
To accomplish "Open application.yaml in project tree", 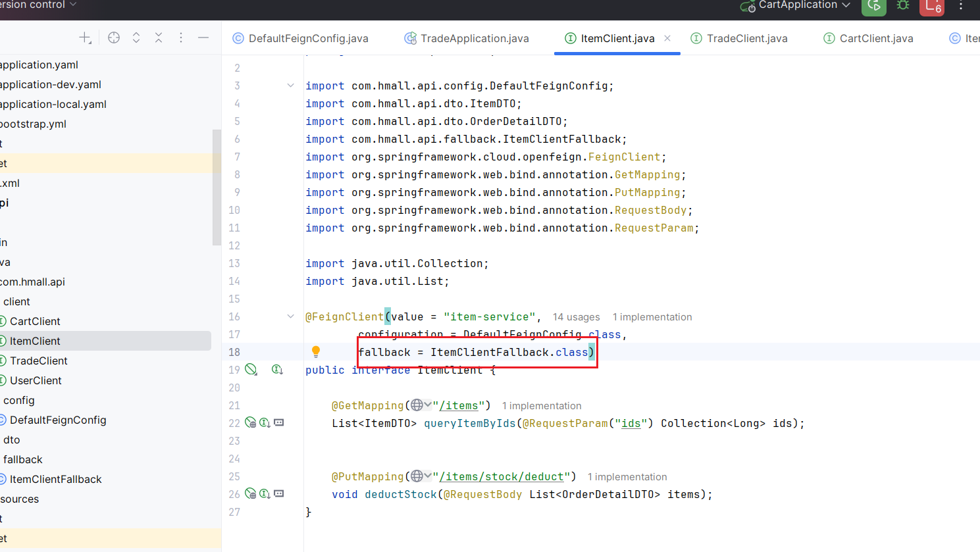I will 39,64.
